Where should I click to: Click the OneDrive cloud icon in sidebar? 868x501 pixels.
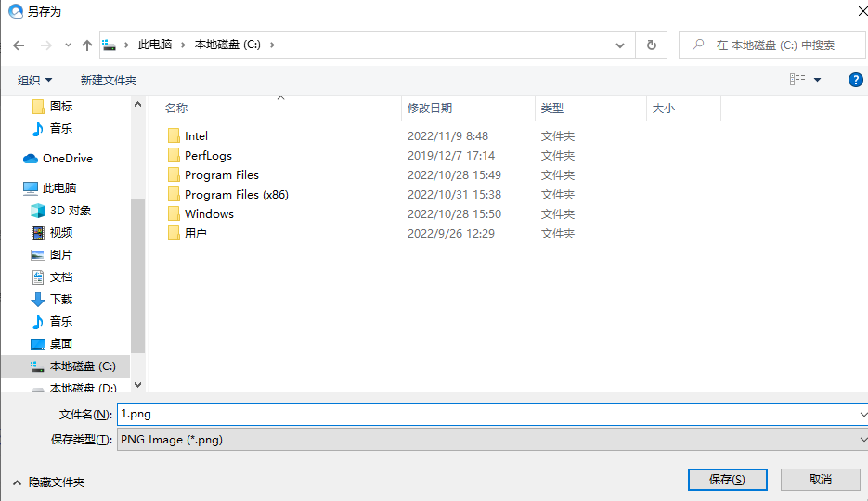31,159
